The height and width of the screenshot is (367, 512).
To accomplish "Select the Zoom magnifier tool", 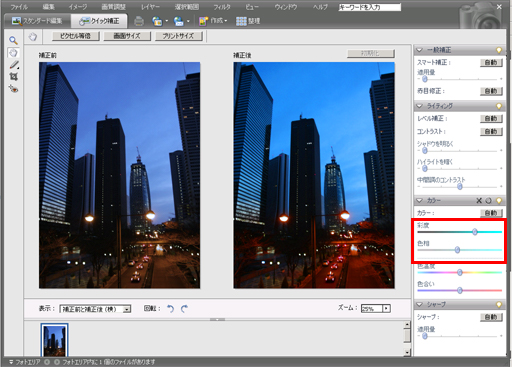I will click(13, 41).
